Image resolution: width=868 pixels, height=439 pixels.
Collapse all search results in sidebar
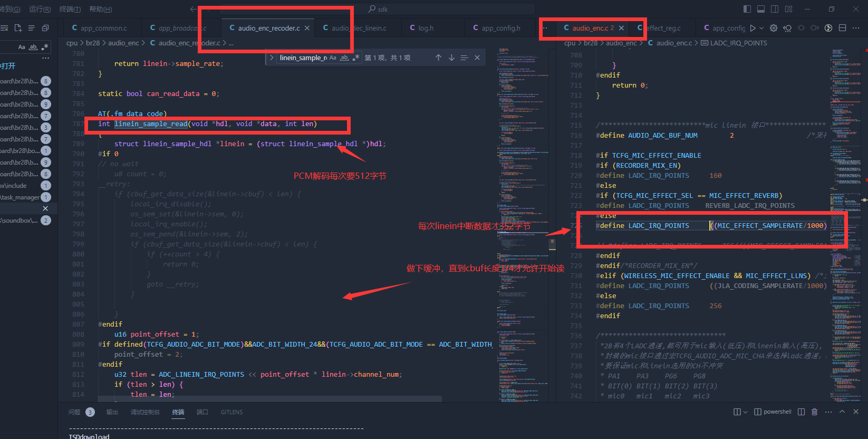click(45, 28)
